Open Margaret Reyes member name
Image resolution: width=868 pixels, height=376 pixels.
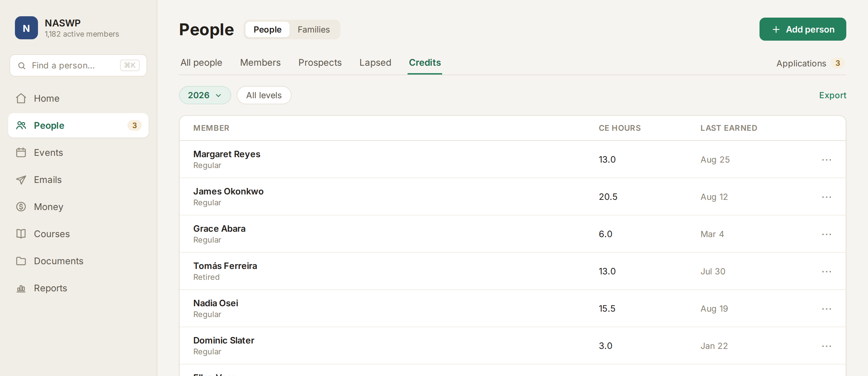pos(227,154)
